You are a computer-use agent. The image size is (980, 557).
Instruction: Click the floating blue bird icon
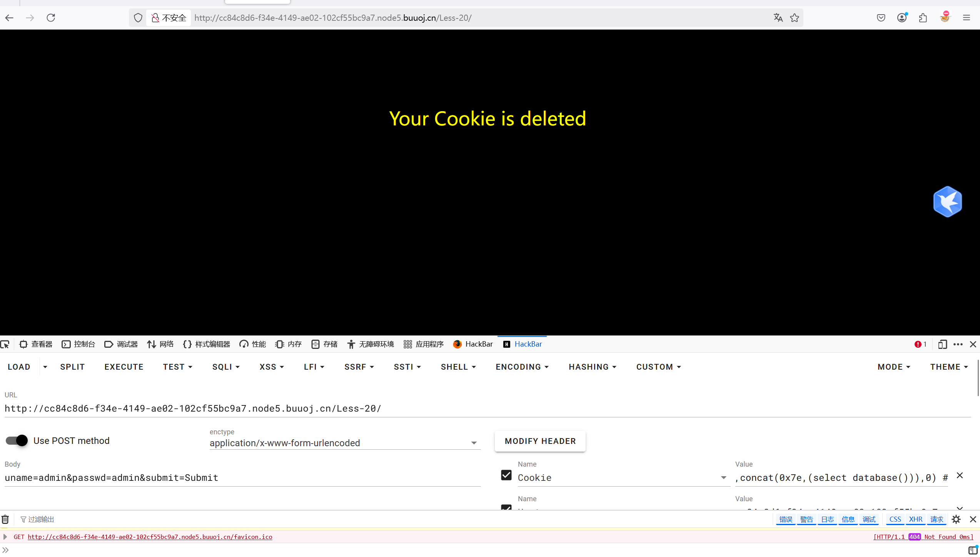[x=947, y=202]
